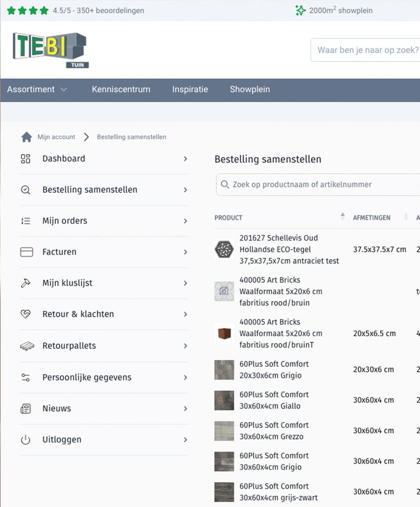Open Persoonlijke gegevens in the sidebar
This screenshot has width=420, height=507.
coord(87,377)
